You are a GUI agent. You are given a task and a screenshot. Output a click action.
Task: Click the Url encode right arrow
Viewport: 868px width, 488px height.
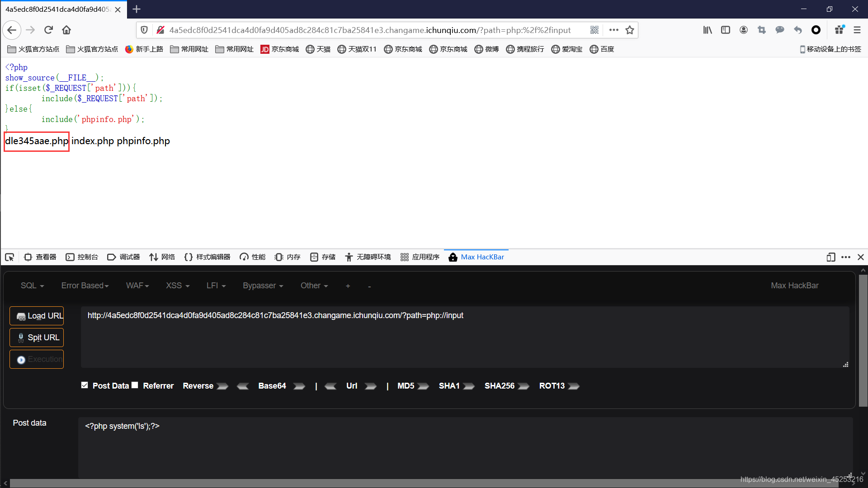(371, 386)
